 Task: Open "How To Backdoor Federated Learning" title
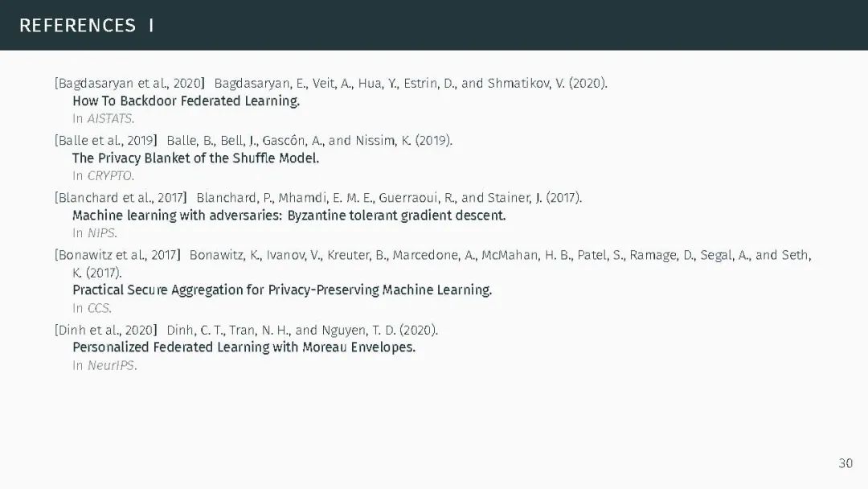[x=186, y=101]
